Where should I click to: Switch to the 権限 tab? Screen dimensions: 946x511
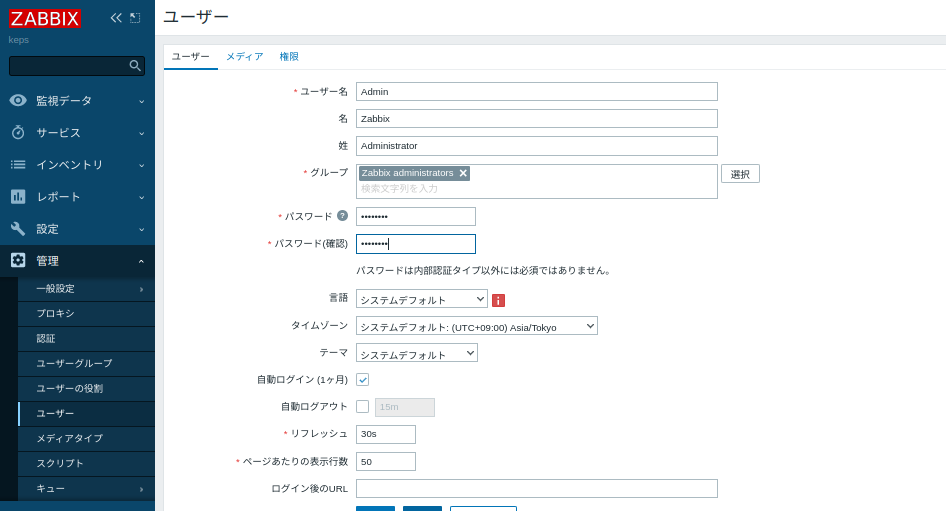click(289, 56)
